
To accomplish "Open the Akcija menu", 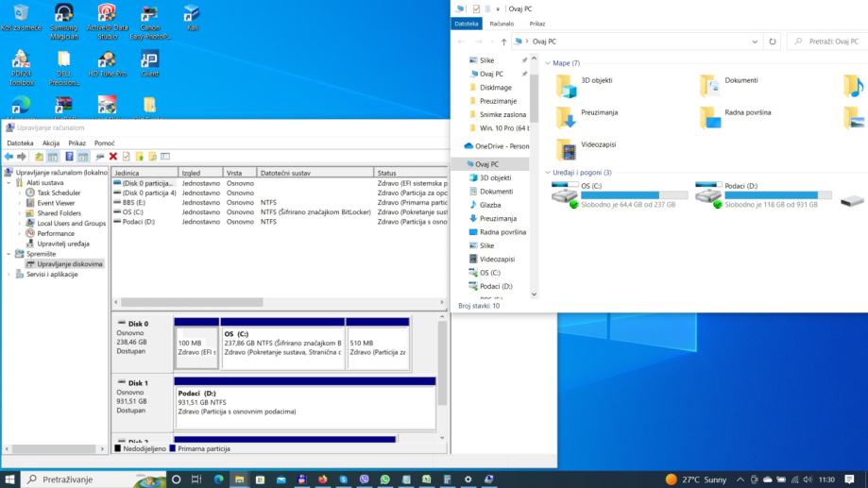I will click(50, 143).
